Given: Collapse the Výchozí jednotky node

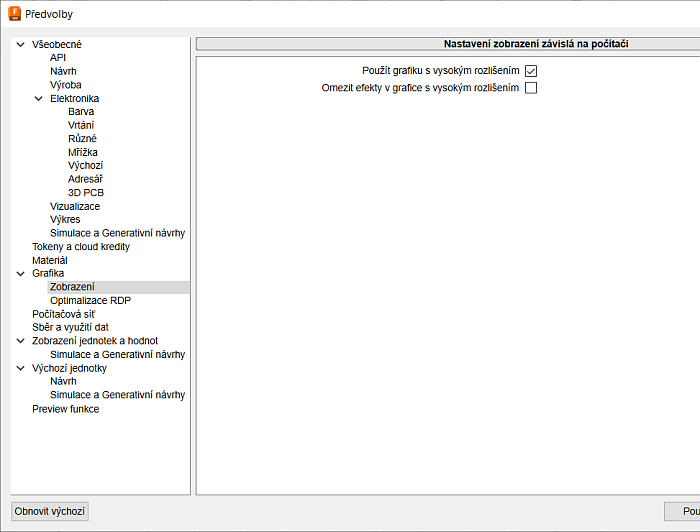Looking at the screenshot, I should [21, 368].
